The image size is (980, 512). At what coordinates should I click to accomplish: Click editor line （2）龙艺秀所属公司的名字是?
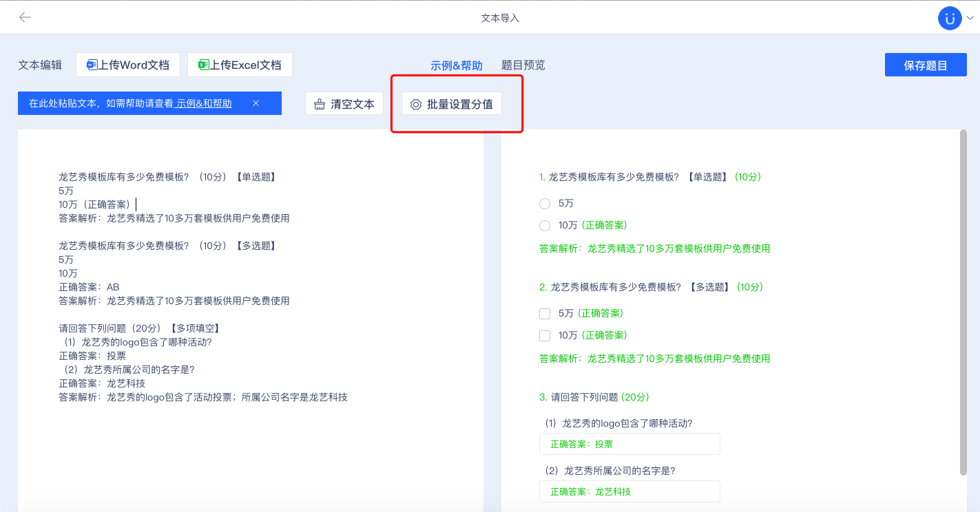(127, 370)
